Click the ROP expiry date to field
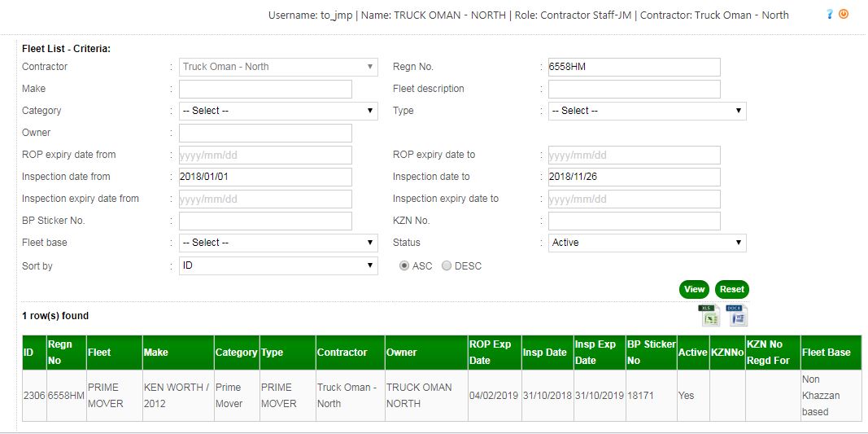 (634, 155)
